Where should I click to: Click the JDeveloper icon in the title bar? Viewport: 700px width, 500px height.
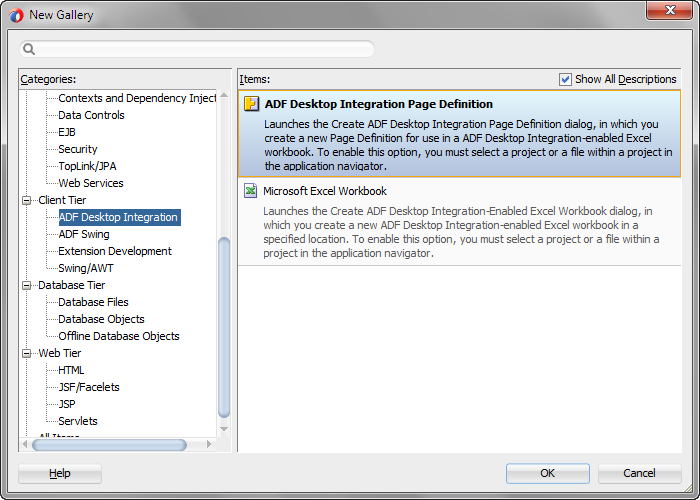tap(16, 15)
